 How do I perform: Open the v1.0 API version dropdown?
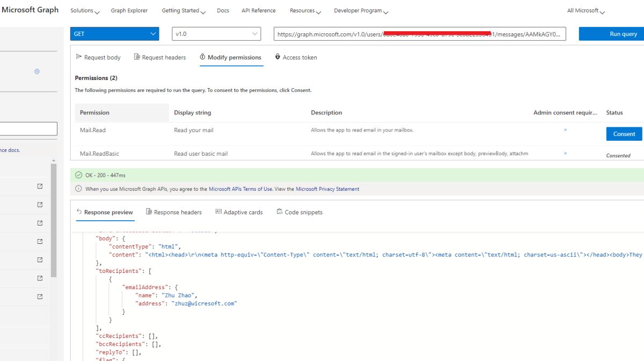pyautogui.click(x=217, y=34)
